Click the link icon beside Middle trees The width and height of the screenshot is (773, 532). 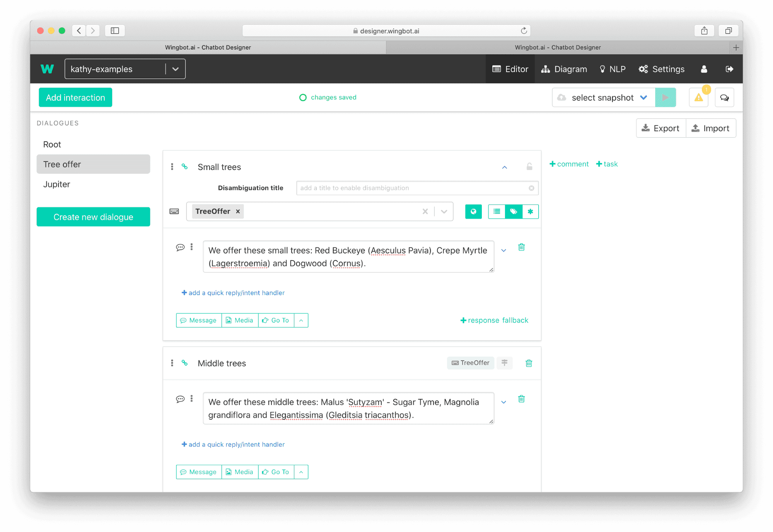[185, 363]
